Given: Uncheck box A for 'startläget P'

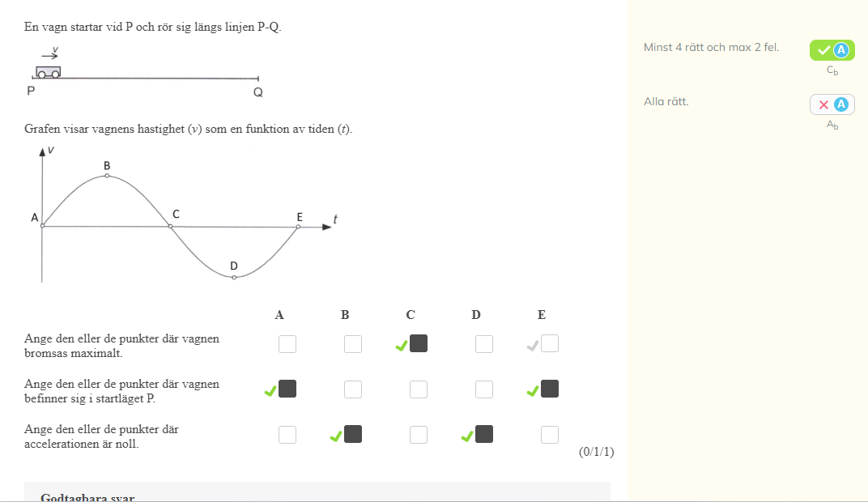Looking at the screenshot, I should [x=287, y=389].
